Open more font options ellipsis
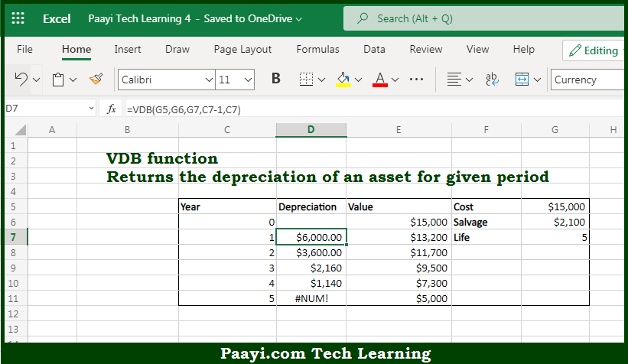This screenshot has height=364, width=628. click(x=417, y=80)
